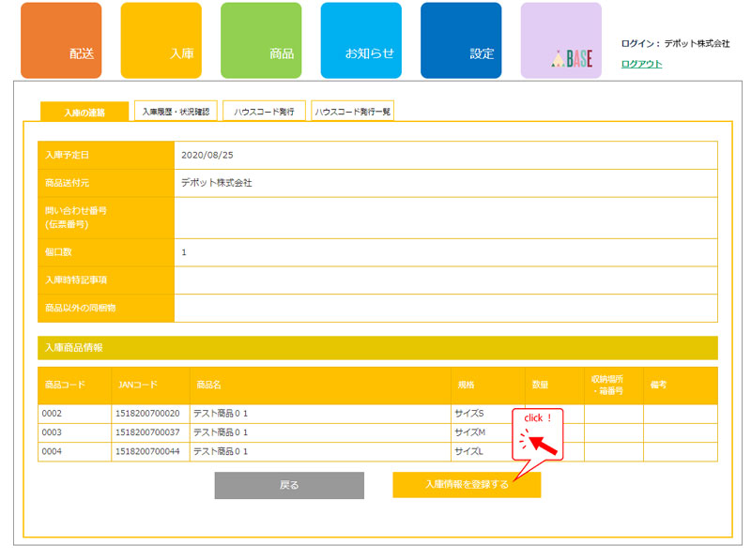The image size is (751, 560).
Task: Click the gray 戻る button
Action: click(289, 485)
